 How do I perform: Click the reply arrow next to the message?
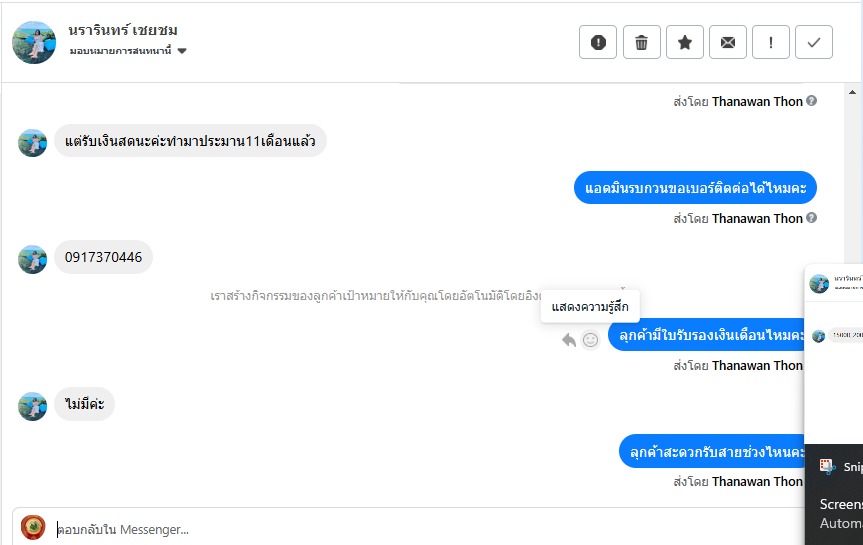pyautogui.click(x=569, y=340)
